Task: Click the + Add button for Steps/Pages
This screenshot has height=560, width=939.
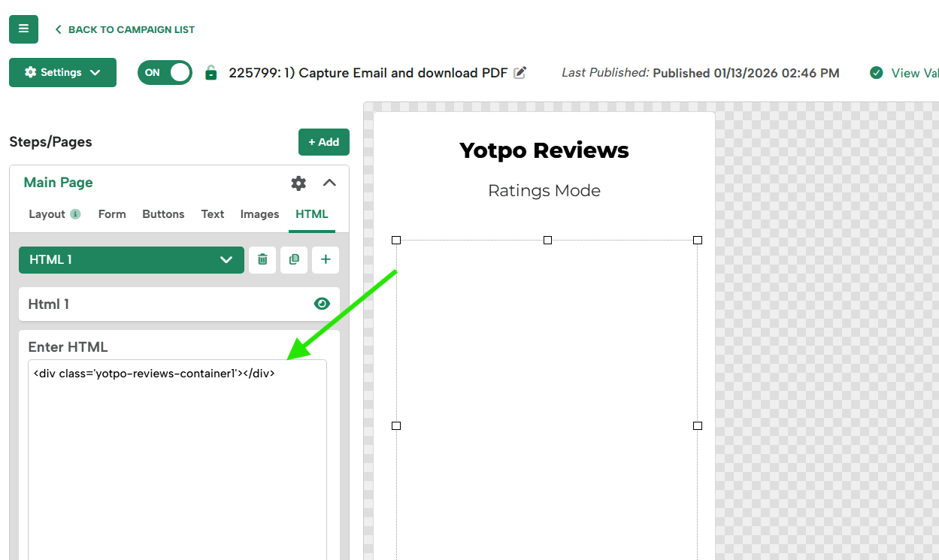Action: (x=323, y=141)
